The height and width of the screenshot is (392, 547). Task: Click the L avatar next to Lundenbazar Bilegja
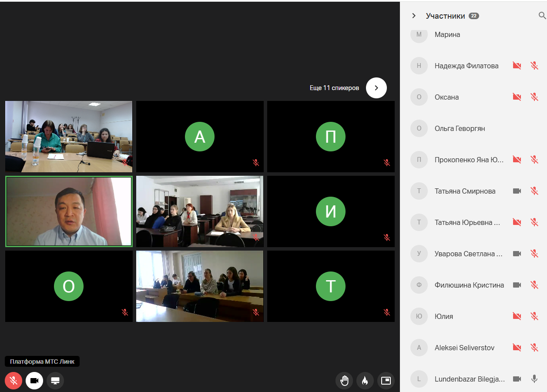[x=419, y=379]
